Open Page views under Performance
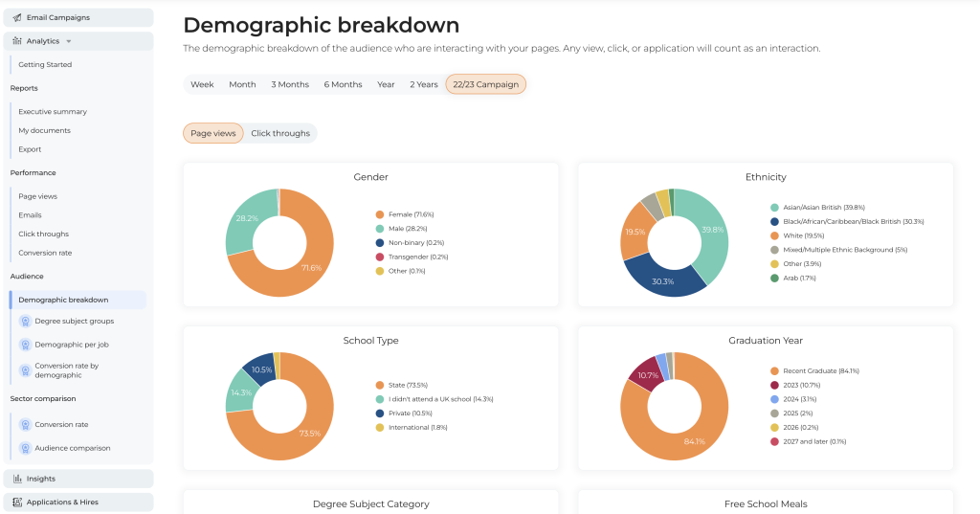 (37, 196)
